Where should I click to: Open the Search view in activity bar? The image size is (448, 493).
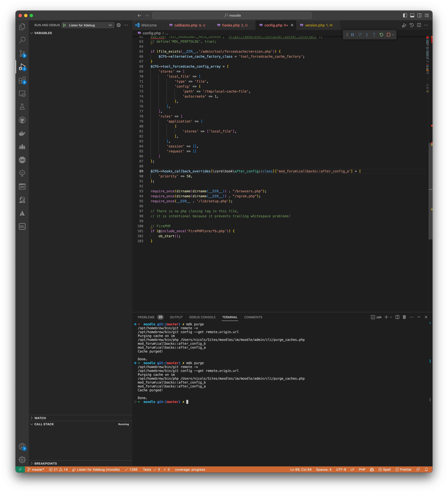coord(22,40)
